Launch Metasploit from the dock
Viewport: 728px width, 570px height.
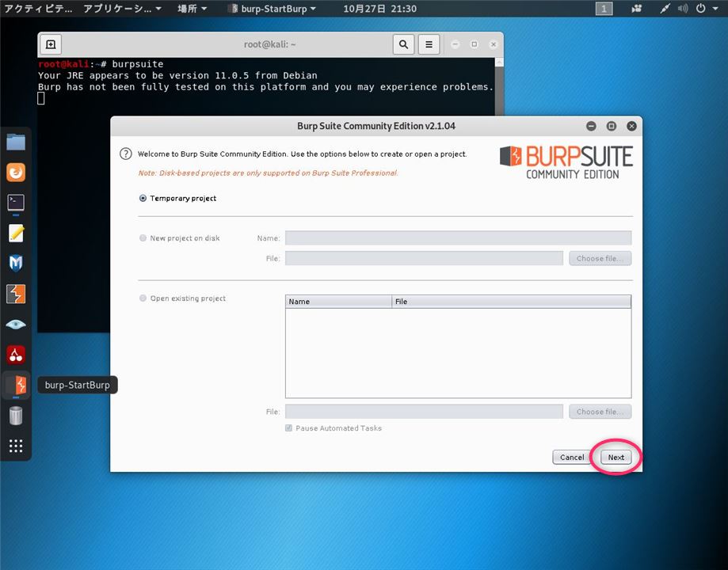tap(16, 264)
